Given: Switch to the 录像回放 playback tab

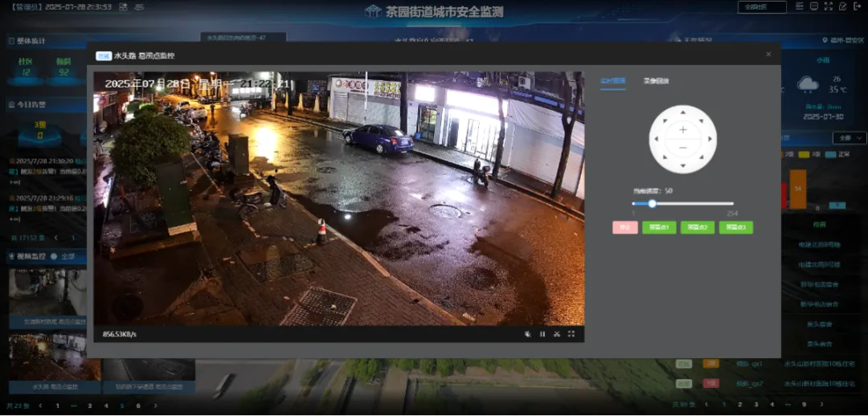Looking at the screenshot, I should (x=656, y=81).
